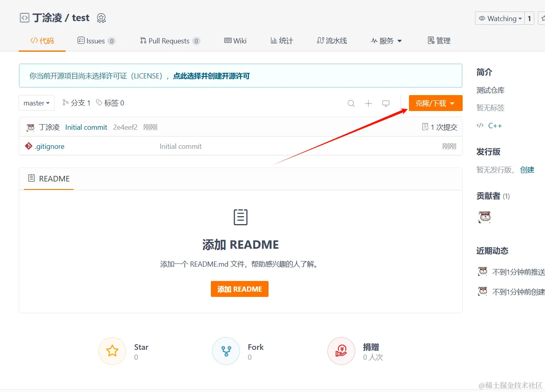The height and width of the screenshot is (392, 545).
Task: Click the 捐赠 donate icon
Action: 341,351
